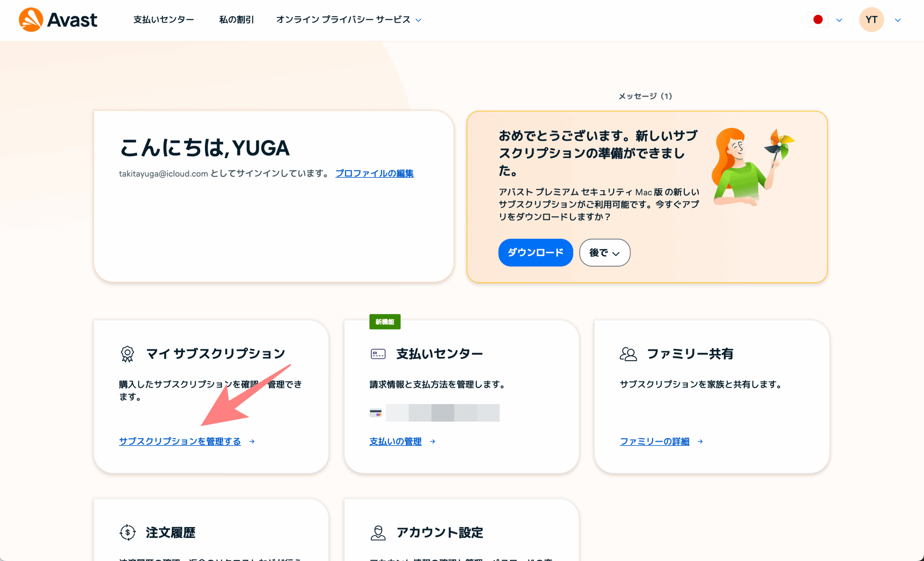This screenshot has width=924, height=561.
Task: Click the green 新機能 badge
Action: click(x=385, y=322)
